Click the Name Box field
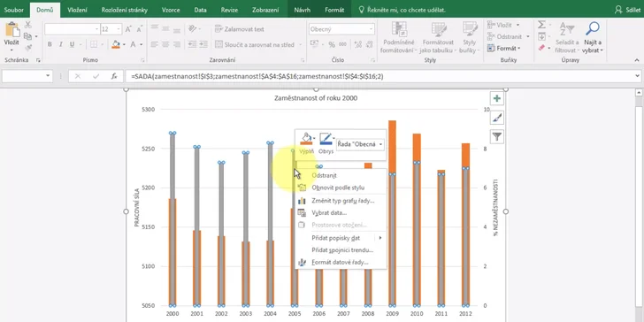The width and height of the screenshot is (644, 322). click(x=27, y=76)
